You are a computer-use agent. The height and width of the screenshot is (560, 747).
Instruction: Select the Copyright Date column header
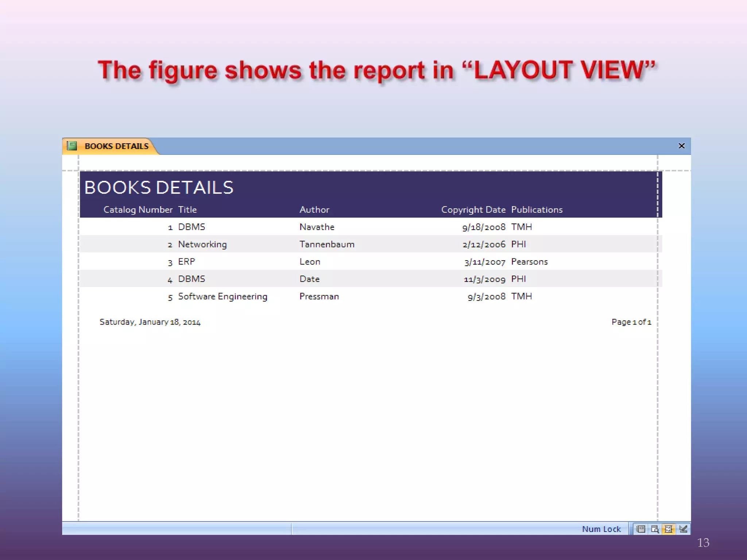point(473,210)
